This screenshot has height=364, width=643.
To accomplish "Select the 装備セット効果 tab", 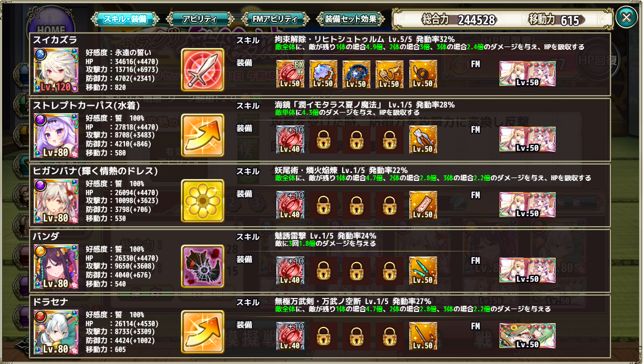I will [x=350, y=19].
